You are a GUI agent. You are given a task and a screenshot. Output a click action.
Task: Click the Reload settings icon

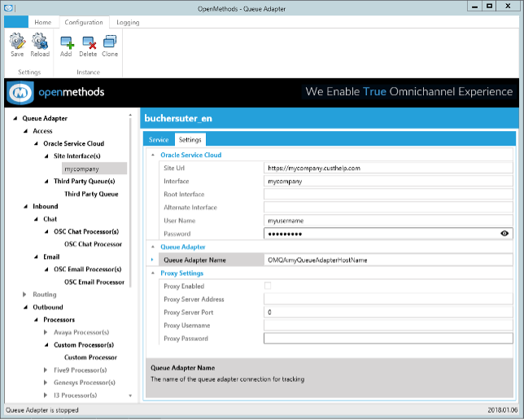tap(40, 45)
